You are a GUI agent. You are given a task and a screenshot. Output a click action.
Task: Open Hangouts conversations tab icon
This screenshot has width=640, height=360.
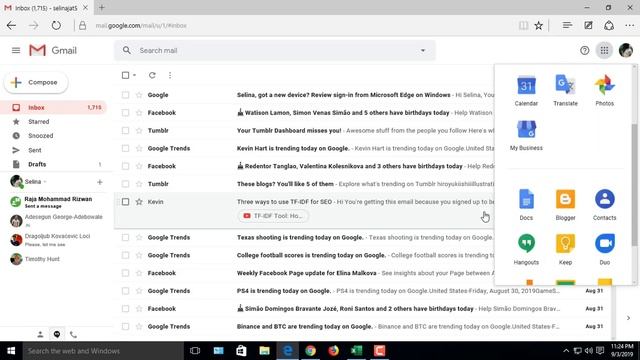pyautogui.click(x=57, y=334)
